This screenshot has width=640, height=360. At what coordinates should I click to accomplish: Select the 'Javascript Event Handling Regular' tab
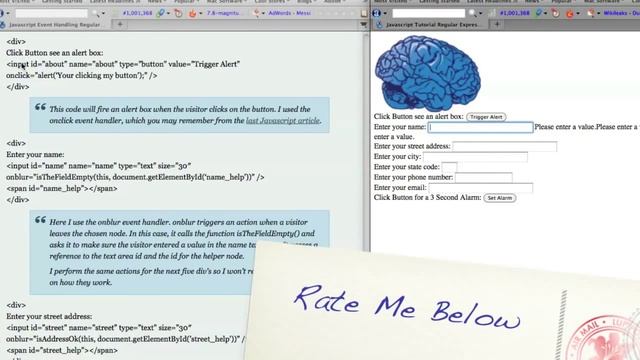(56, 25)
